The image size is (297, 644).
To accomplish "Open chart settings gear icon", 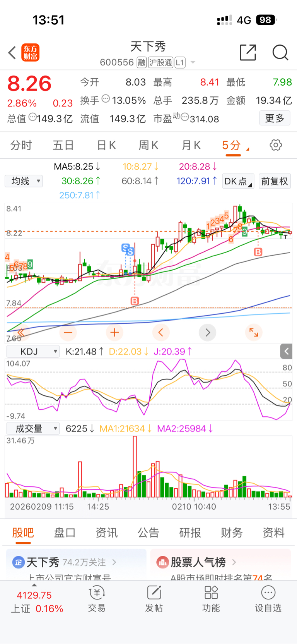I will click(275, 145).
